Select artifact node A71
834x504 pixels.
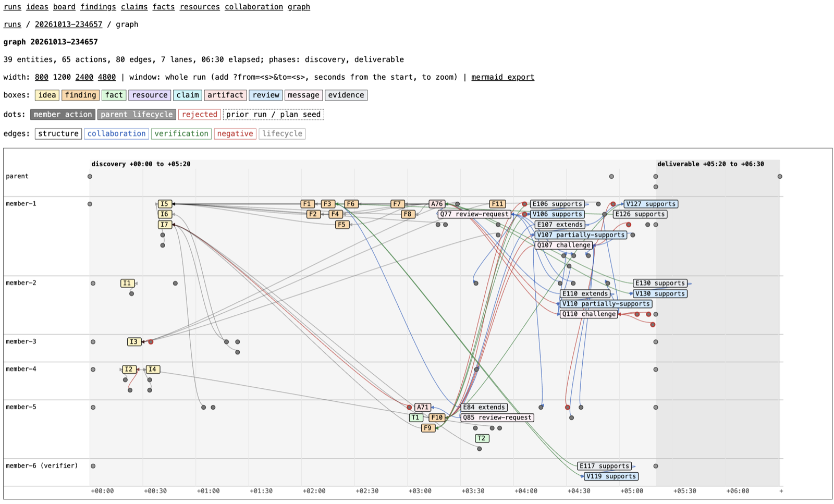(422, 407)
